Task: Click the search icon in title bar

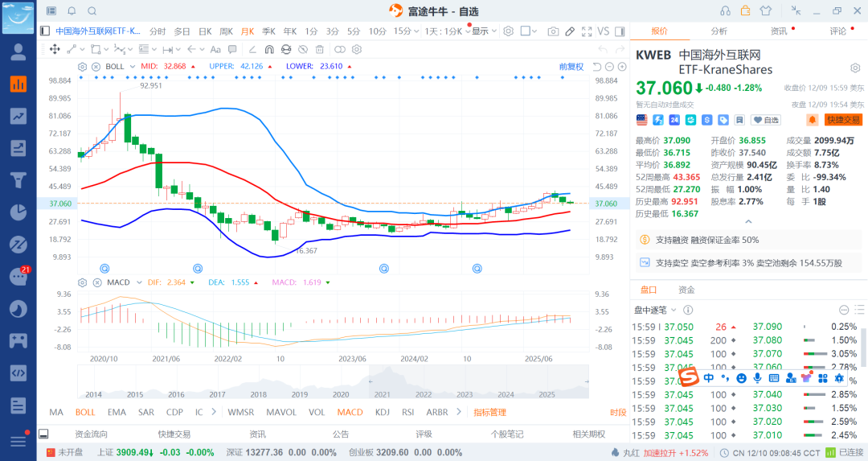Action: point(92,10)
